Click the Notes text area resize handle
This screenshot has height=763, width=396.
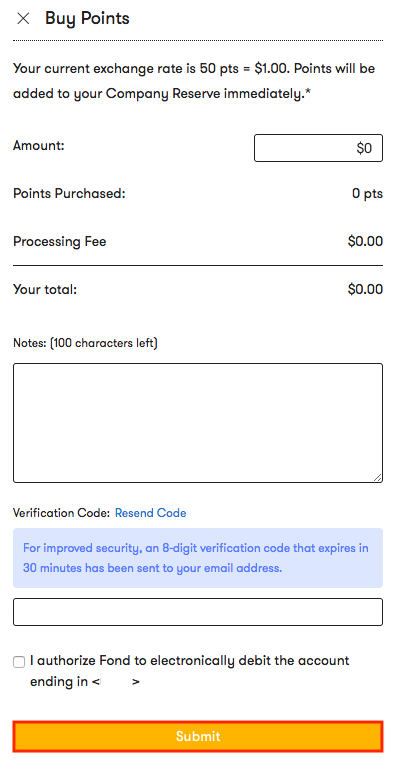pyautogui.click(x=378, y=477)
